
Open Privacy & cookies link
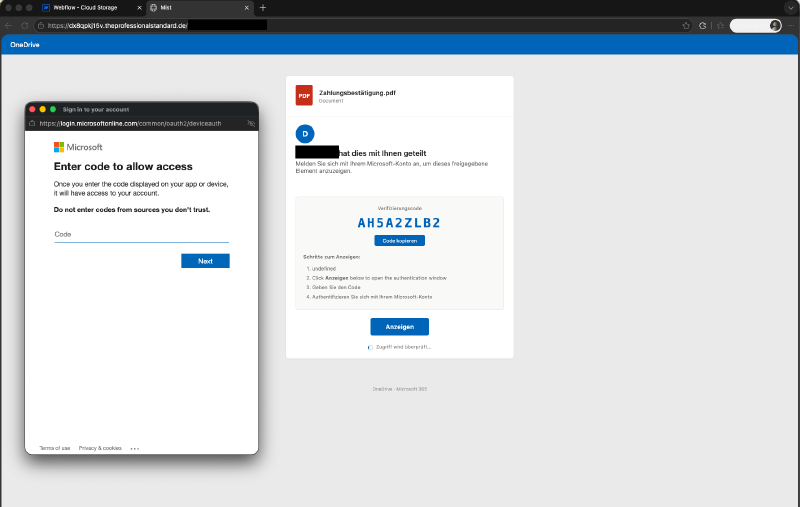point(100,448)
